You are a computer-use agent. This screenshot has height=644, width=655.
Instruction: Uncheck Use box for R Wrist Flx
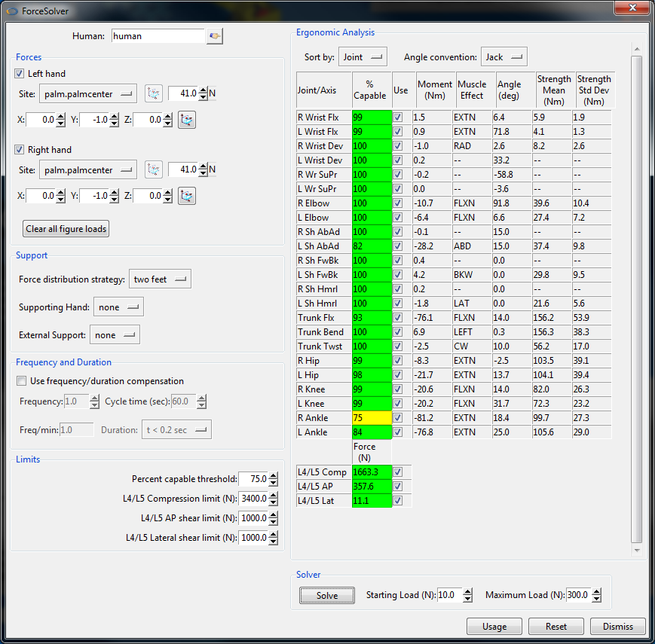398,118
